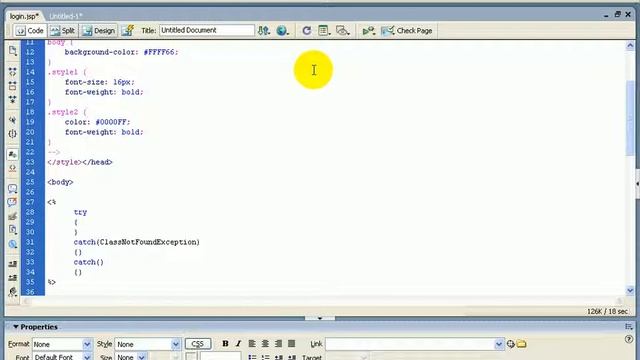Align text right in Properties
This screenshot has width=640, height=360.
[x=278, y=344]
